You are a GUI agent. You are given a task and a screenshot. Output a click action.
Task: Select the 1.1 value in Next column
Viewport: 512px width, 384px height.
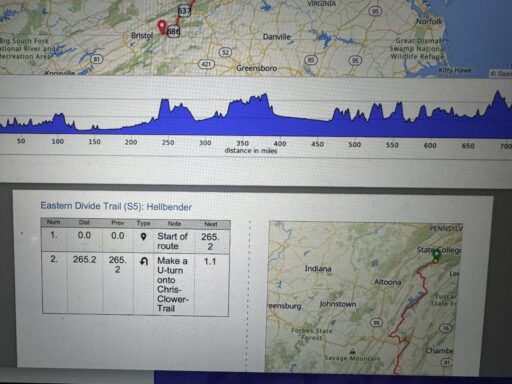click(x=210, y=262)
